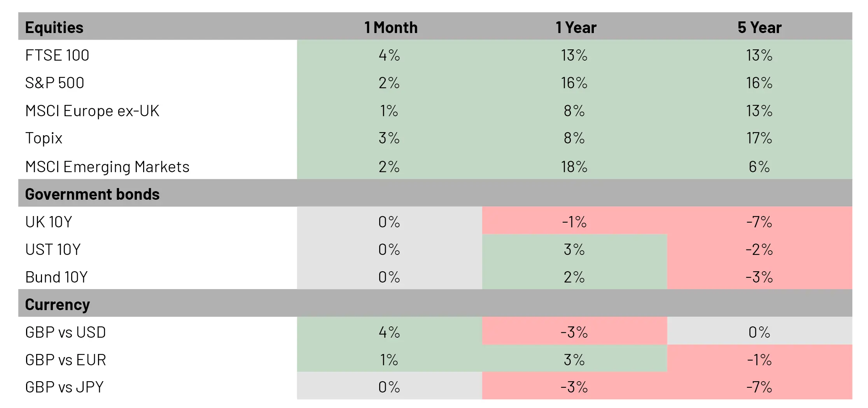Screen dimensions: 868x408
Task: Click the UST 10Y 1 Year green cell
Action: click(x=574, y=249)
